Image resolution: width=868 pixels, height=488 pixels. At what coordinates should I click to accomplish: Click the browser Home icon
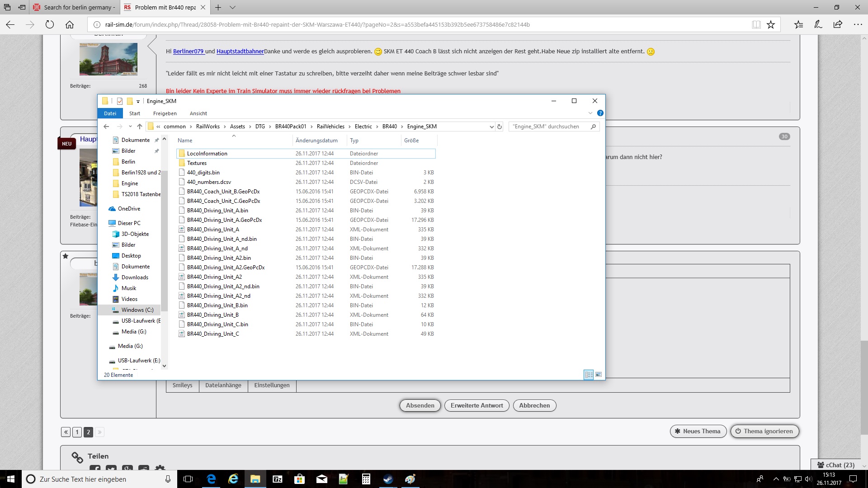(x=70, y=24)
